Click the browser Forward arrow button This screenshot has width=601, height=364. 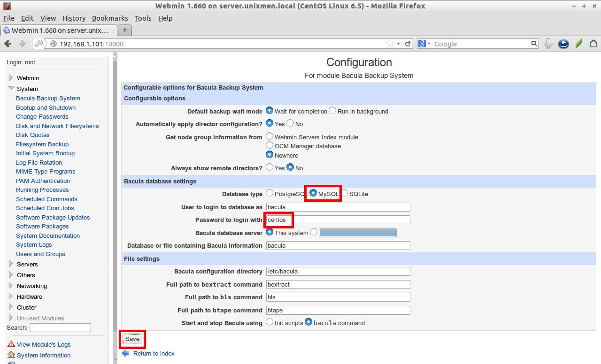tap(22, 44)
